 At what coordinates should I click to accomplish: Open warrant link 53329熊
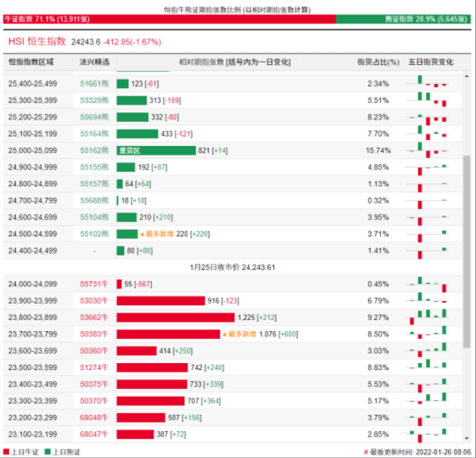[94, 101]
